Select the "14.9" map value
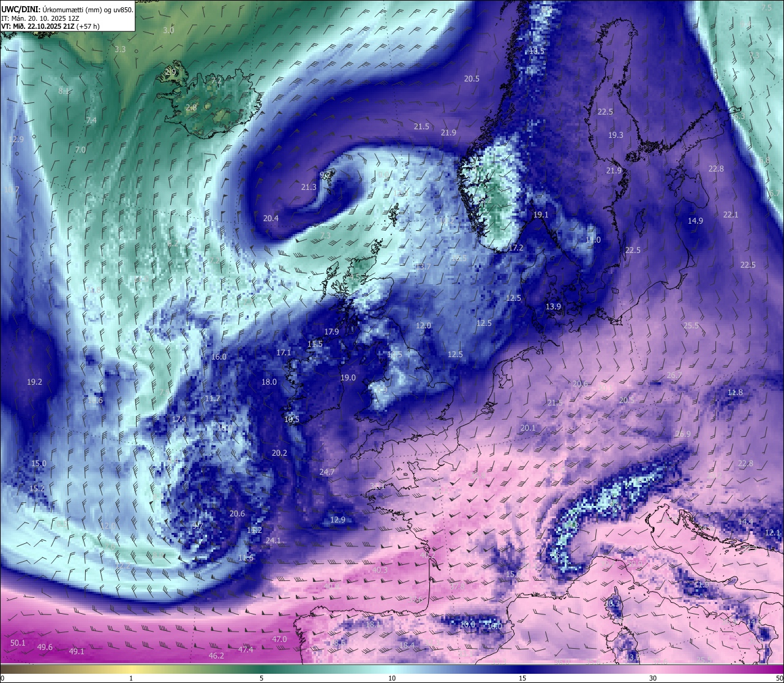The width and height of the screenshot is (784, 683). click(x=695, y=221)
